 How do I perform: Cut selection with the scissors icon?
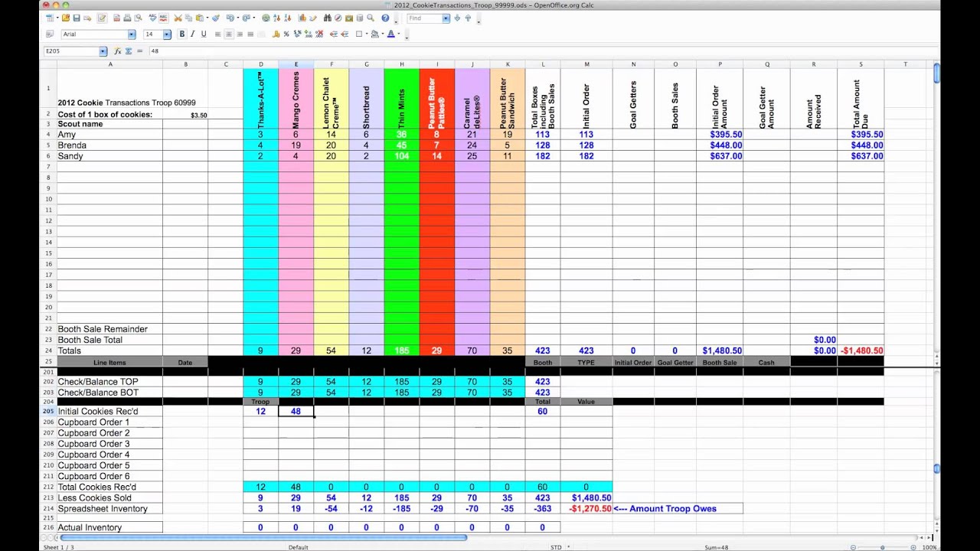point(178,18)
